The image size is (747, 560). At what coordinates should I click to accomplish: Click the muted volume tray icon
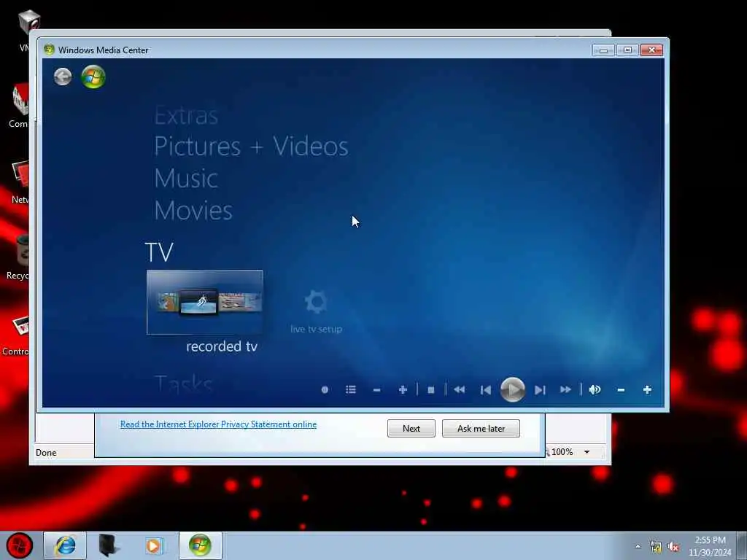click(x=673, y=547)
